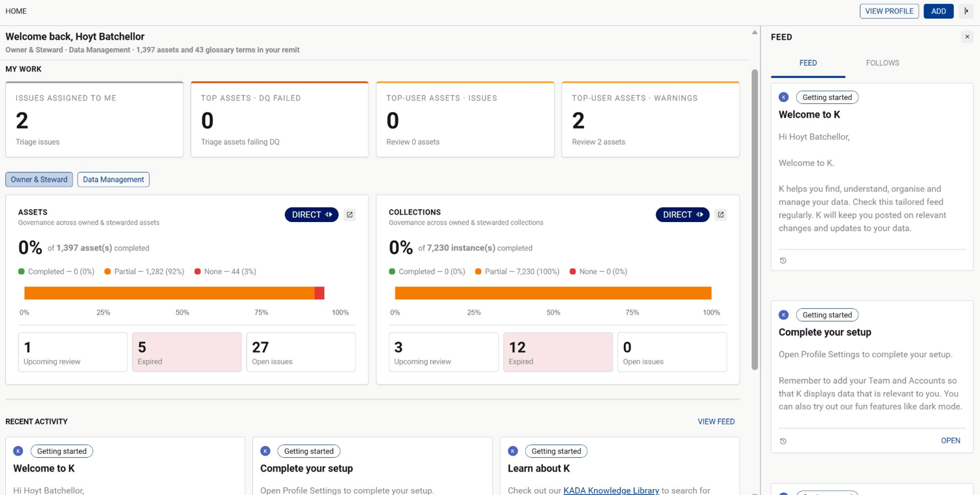Click the VIEW PROFILE button
The image size is (980, 495).
click(x=889, y=11)
